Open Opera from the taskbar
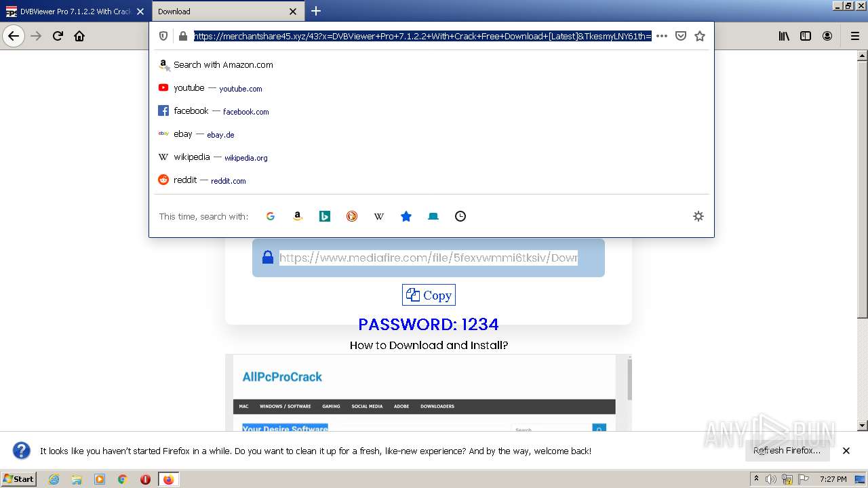The height and width of the screenshot is (488, 868). click(145, 479)
